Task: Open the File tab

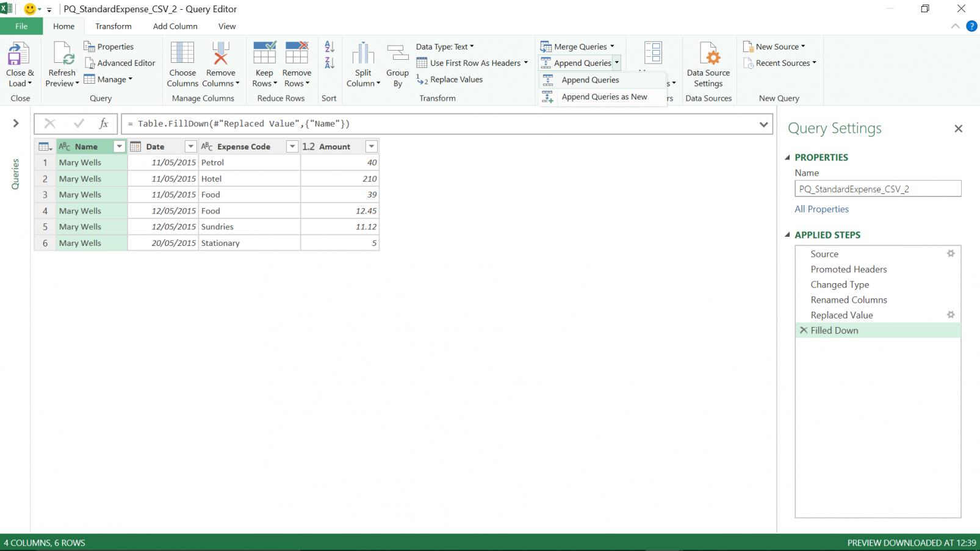Action: 21,26
